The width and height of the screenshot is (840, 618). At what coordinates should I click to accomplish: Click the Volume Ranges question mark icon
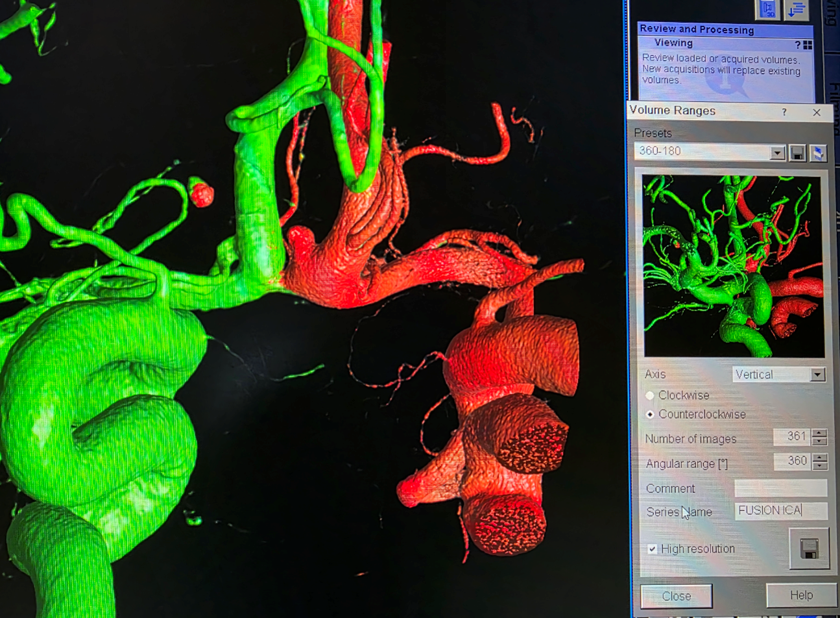[x=784, y=112]
